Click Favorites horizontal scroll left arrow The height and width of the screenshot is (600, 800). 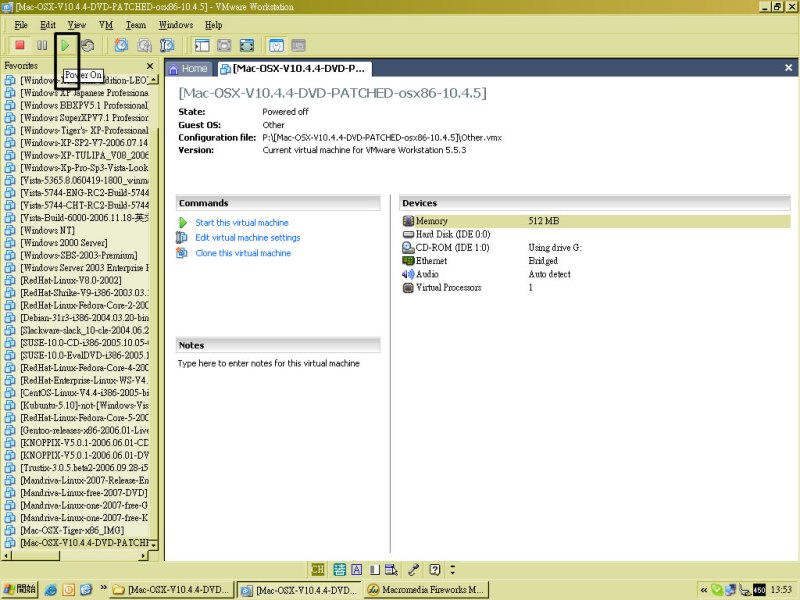pos(6,556)
